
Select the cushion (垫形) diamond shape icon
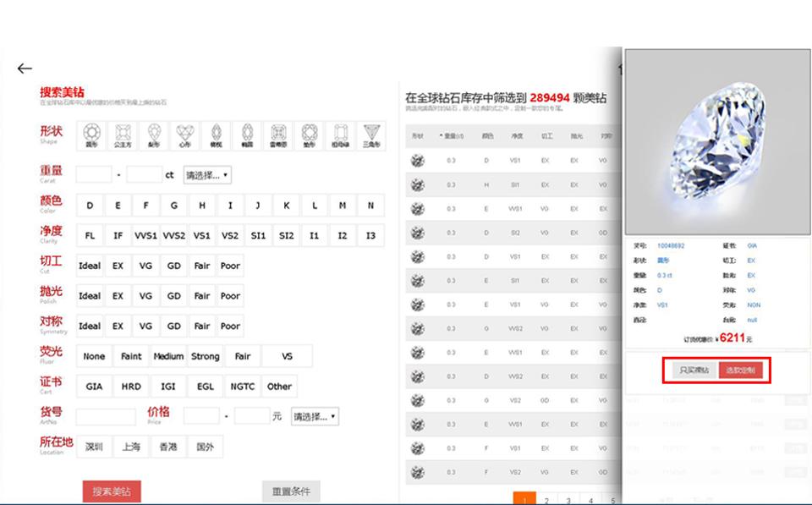point(309,135)
